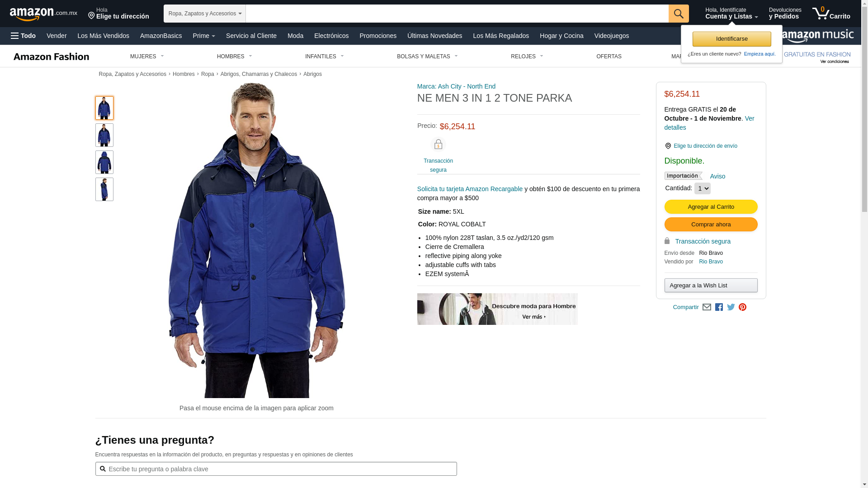The width and height of the screenshot is (868, 488).
Task: Click the search magnifier button
Action: click(679, 14)
